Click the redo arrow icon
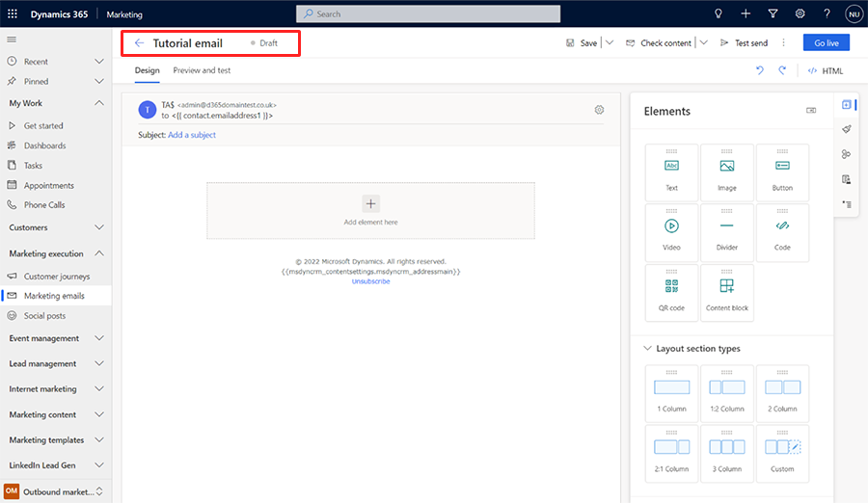Image resolution: width=868 pixels, height=503 pixels. (x=782, y=70)
